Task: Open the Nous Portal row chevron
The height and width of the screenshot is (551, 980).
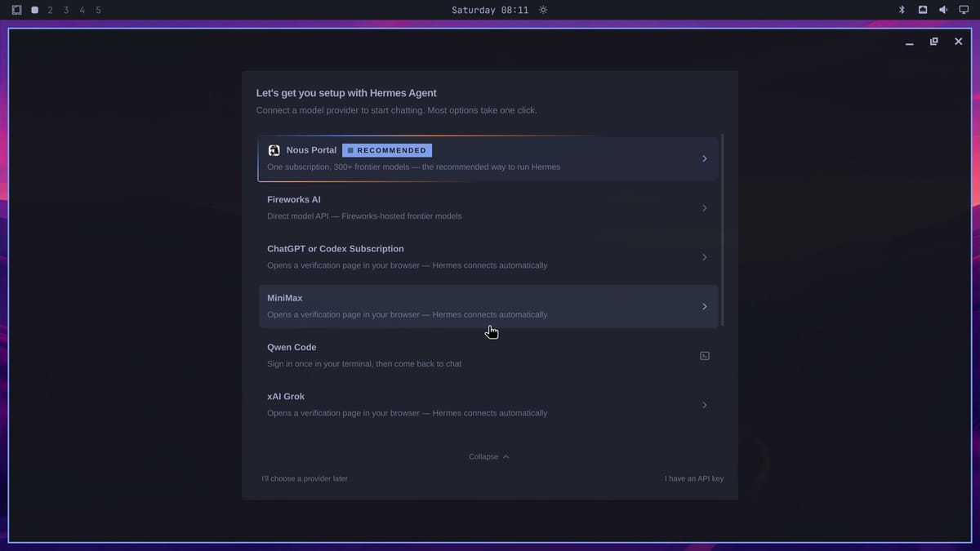Action: 704,158
